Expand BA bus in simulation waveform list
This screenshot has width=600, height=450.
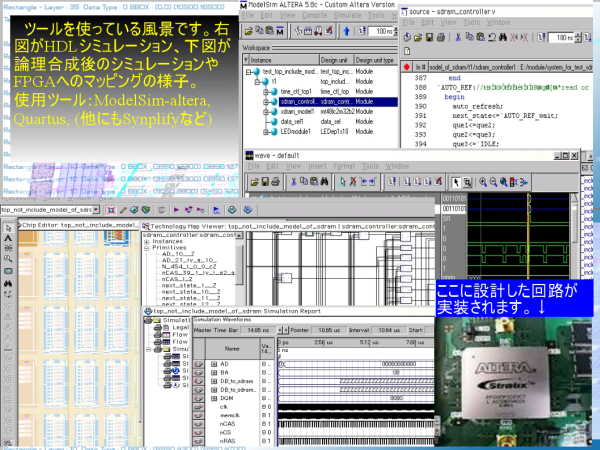214,372
